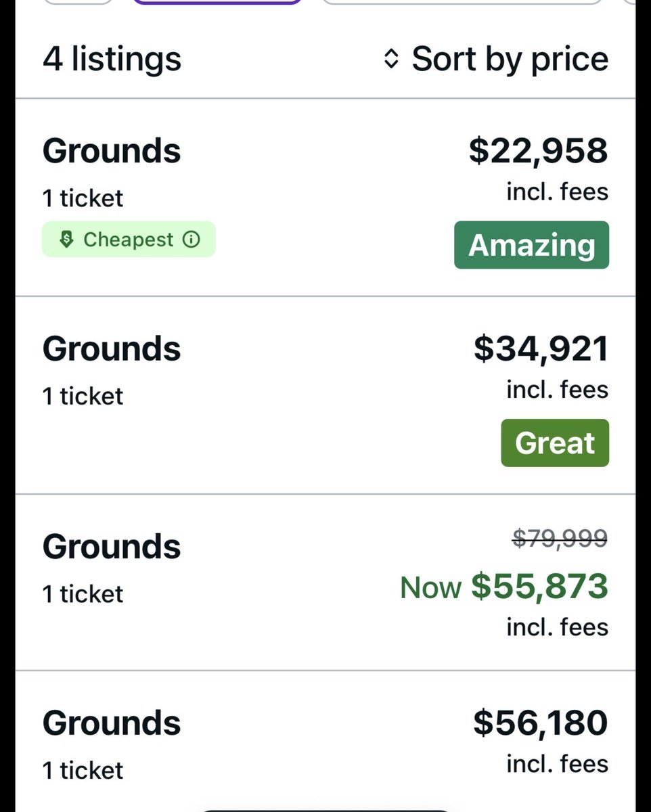Click "1 ticket" under the $34,921 listing
Image resolution: width=651 pixels, height=812 pixels.
[83, 396]
